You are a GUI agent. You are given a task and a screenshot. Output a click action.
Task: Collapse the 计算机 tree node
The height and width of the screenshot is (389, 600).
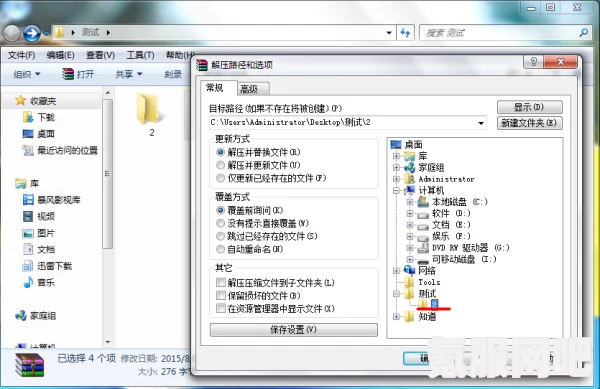[x=396, y=190]
